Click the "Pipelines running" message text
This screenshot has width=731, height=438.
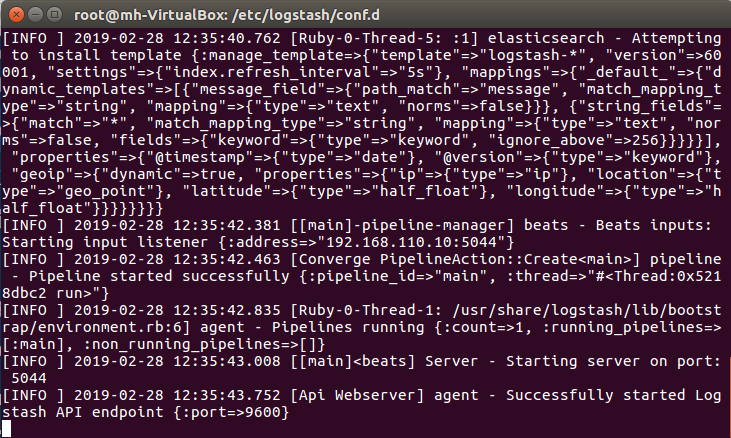point(348,328)
